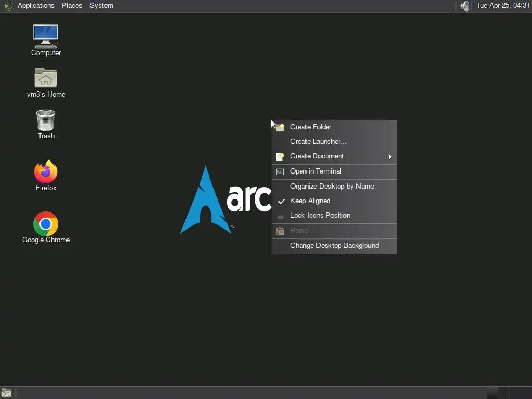The width and height of the screenshot is (532, 399).
Task: Click the workspace switcher in bottom panel
Action: pyautogui.click(x=509, y=393)
